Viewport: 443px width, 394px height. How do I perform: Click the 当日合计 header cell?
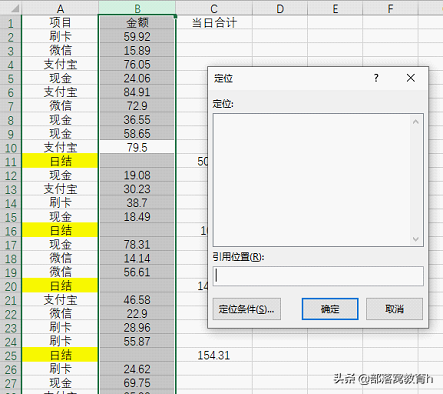click(x=214, y=23)
